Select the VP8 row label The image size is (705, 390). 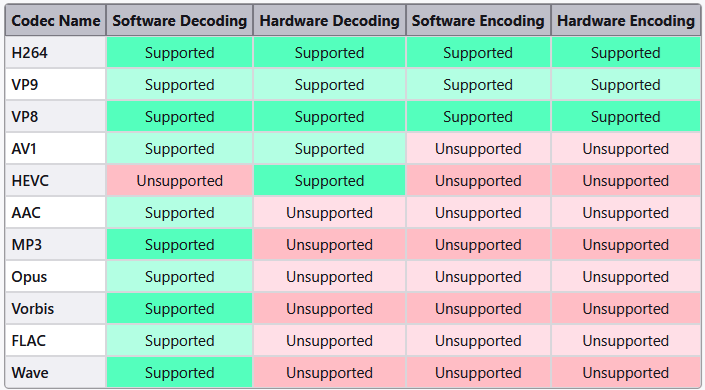pyautogui.click(x=56, y=117)
